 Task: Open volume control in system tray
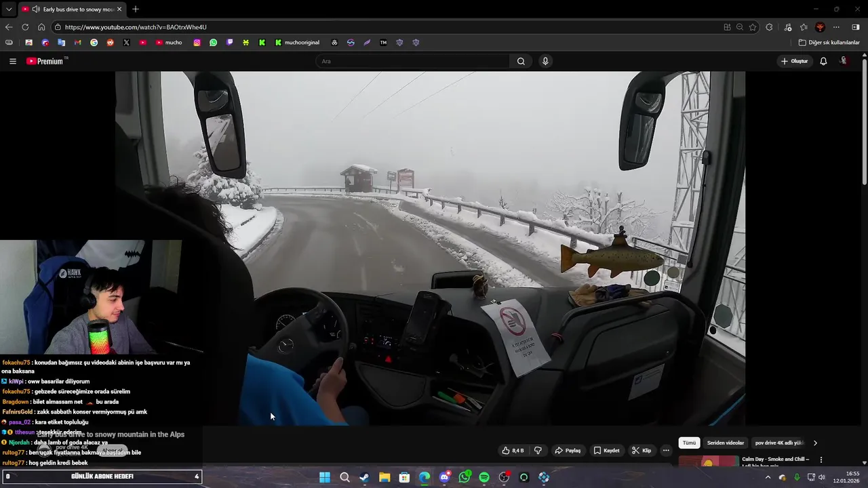coord(822,477)
